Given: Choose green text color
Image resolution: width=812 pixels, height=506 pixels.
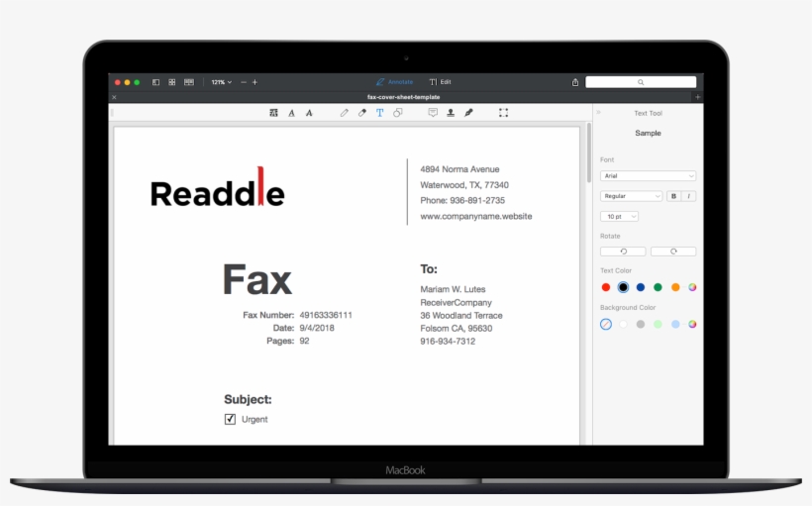Looking at the screenshot, I should click(x=658, y=287).
